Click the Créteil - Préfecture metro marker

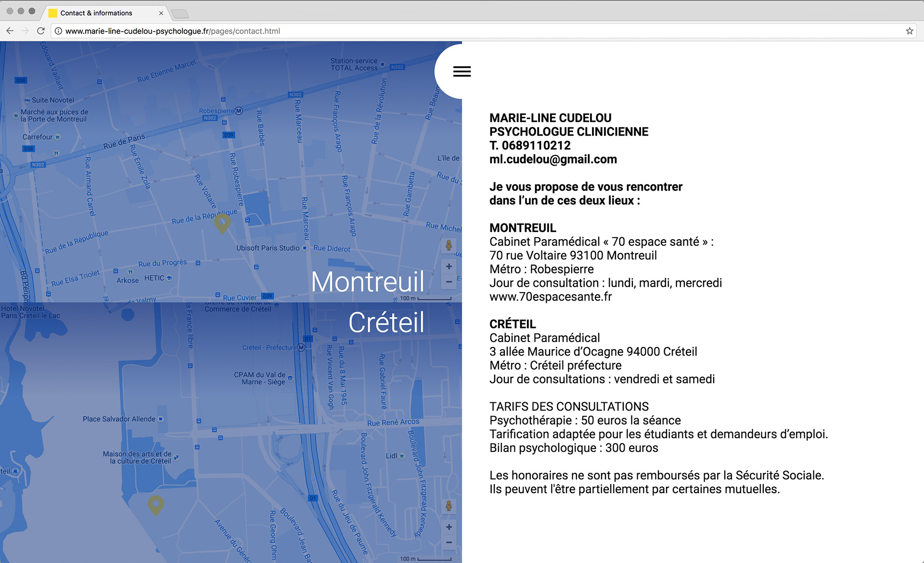[301, 347]
